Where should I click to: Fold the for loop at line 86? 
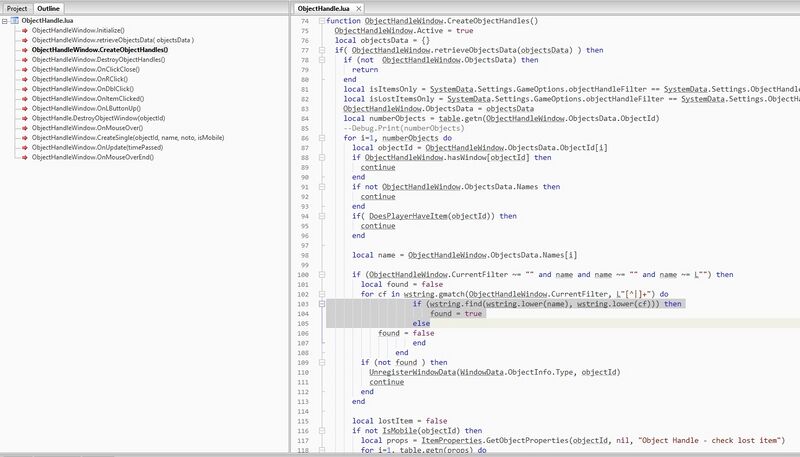[x=322, y=138]
